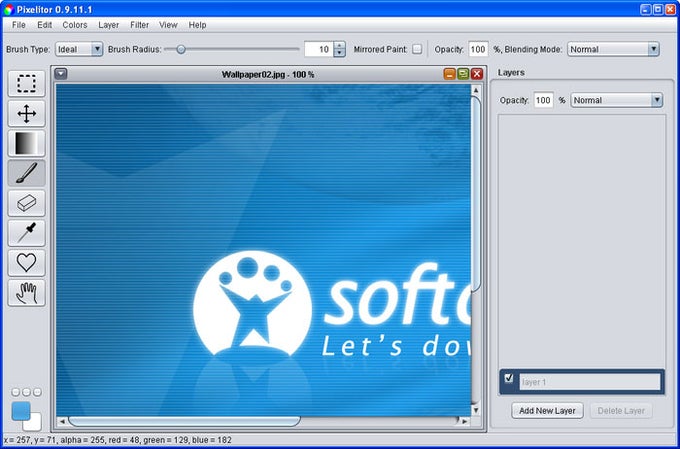Click the Brush Radius slider handle
This screenshot has height=449, width=680.
181,49
